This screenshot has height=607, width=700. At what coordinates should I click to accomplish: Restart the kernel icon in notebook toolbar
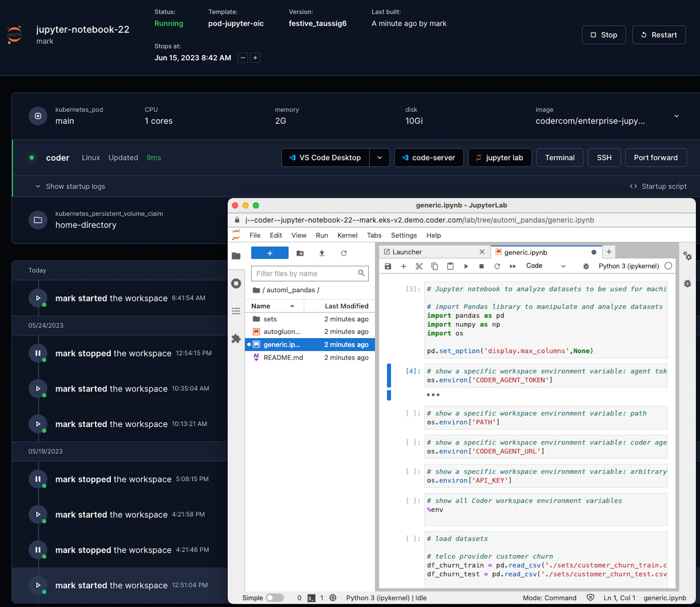click(x=497, y=266)
